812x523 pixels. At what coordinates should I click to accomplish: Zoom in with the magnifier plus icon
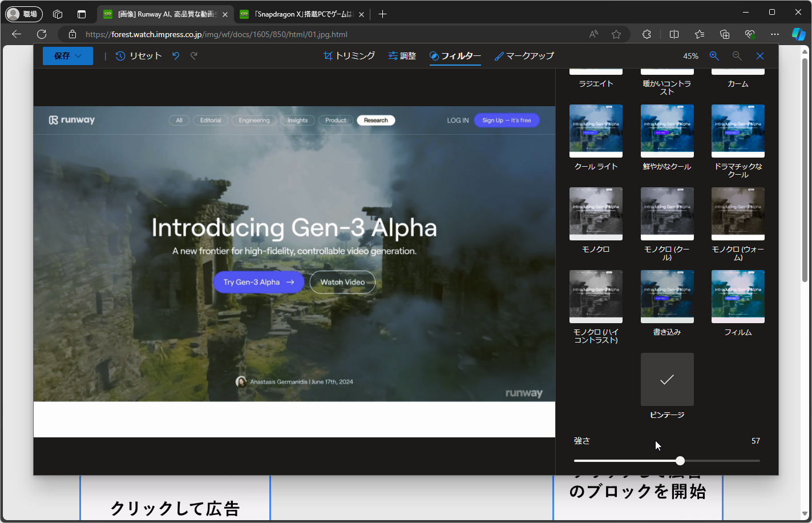coord(714,56)
